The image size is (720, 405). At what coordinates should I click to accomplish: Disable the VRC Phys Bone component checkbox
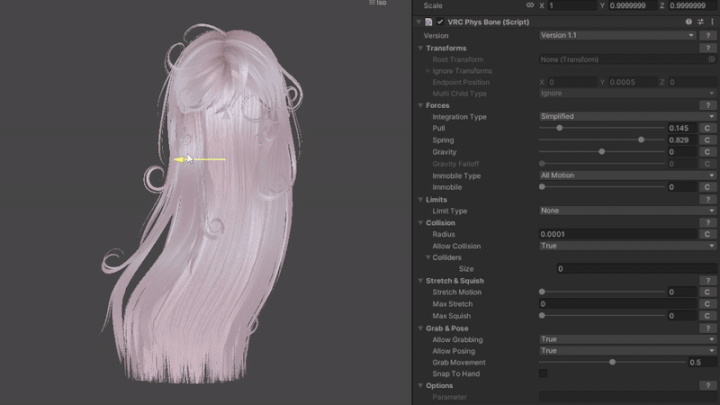[x=440, y=21]
